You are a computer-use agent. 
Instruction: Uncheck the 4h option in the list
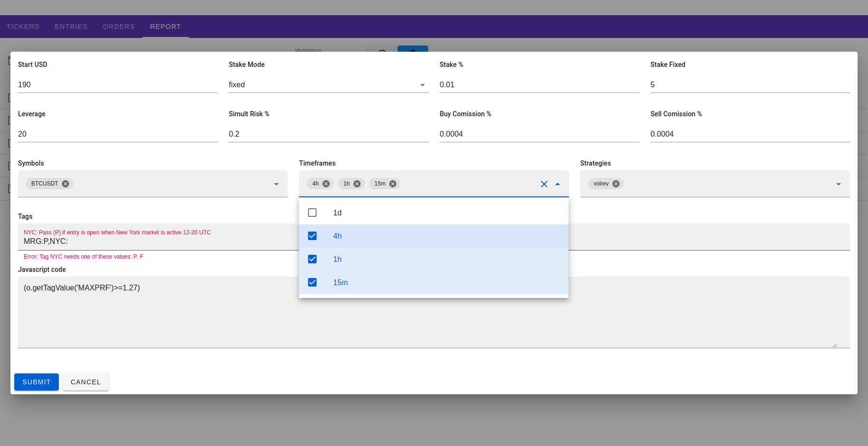coord(312,236)
